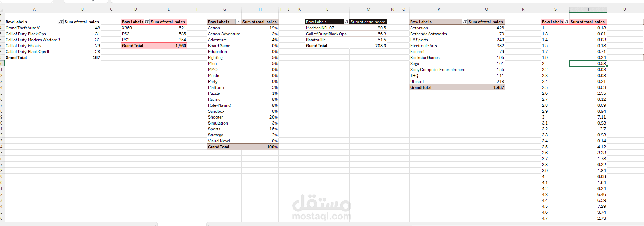Screen dimensions: 644x226
Task: Click the Sum of critic_score header cell
Action: 368,22
